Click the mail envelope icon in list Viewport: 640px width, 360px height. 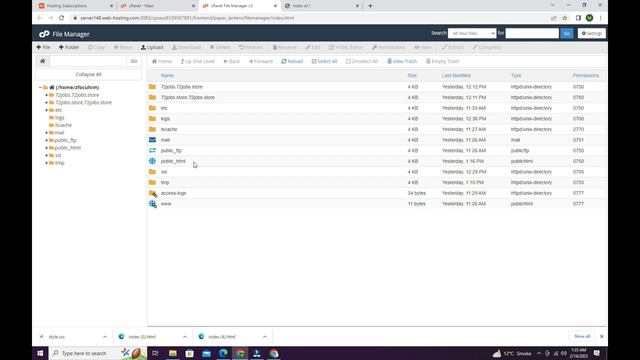click(x=152, y=140)
